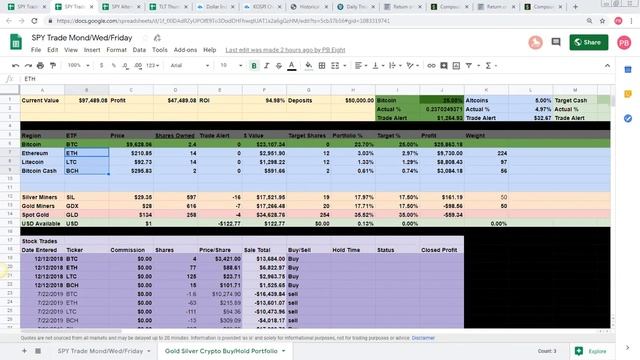
Task: Select the Bitcoin Cash cell
Action: tap(42, 171)
